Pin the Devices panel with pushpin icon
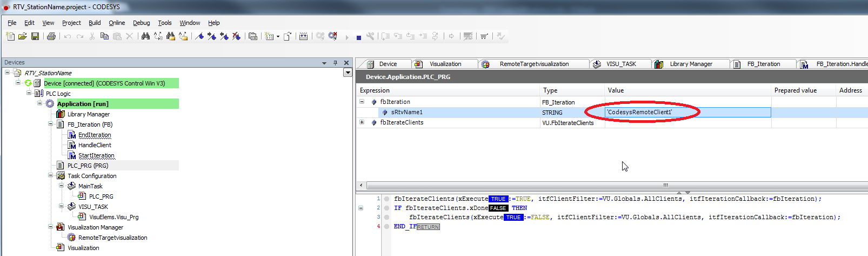868x256 pixels. tap(335, 63)
